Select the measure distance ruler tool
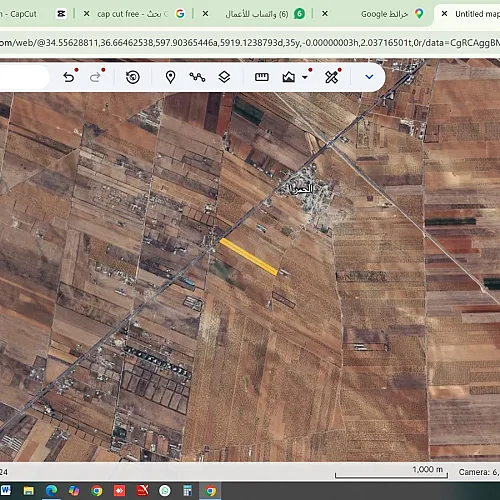The width and height of the screenshot is (500, 500). (x=262, y=77)
